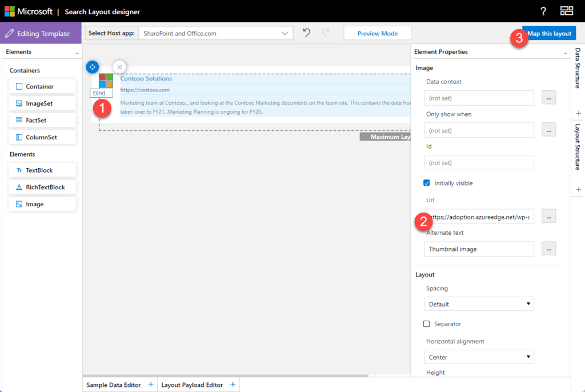
Task: Enable the Separator checkbox
Action: 426,323
